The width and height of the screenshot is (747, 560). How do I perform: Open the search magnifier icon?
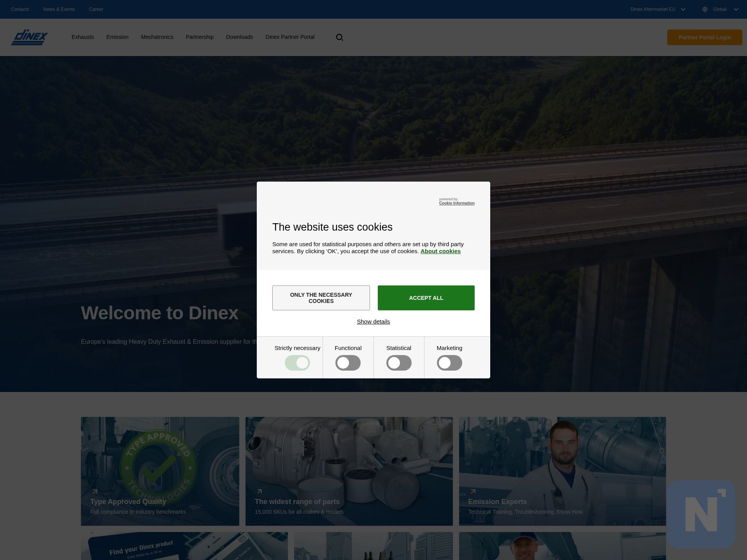click(x=339, y=37)
